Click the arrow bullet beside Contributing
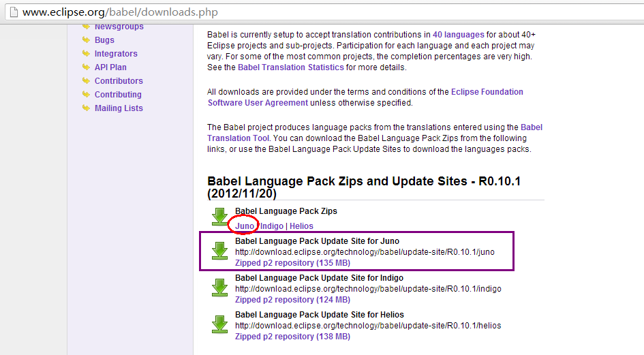This screenshot has width=644, height=355. (86, 93)
